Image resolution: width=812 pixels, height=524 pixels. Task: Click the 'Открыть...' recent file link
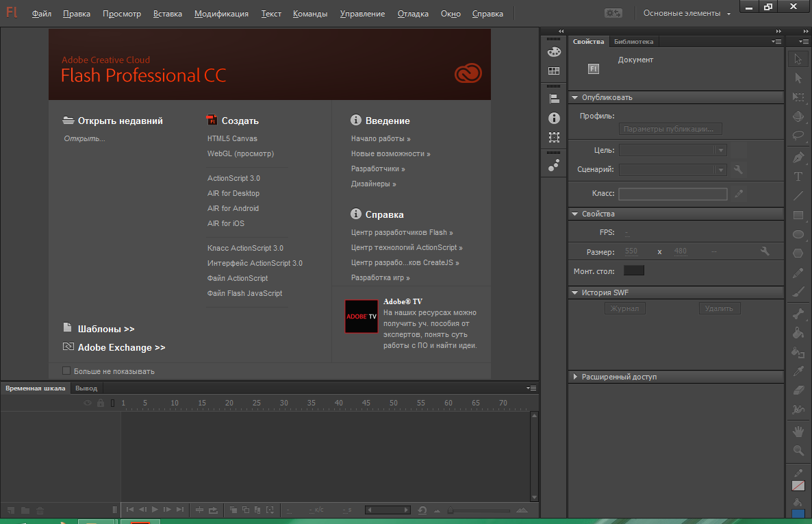84,138
